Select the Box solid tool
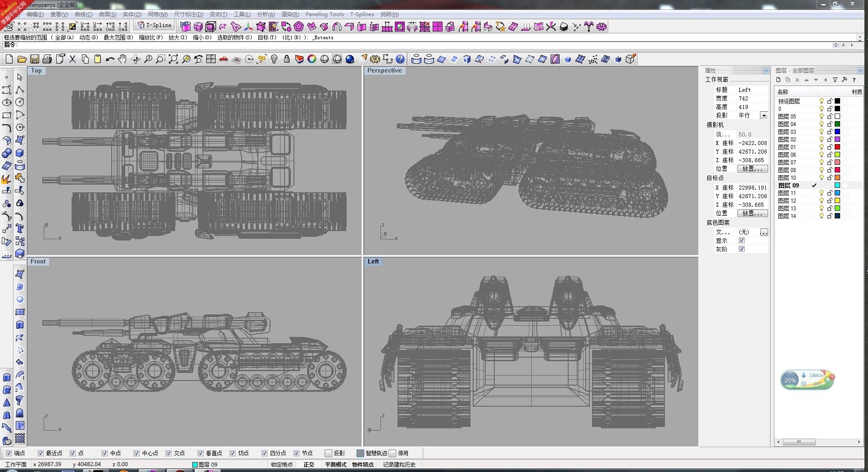 tap(20, 153)
